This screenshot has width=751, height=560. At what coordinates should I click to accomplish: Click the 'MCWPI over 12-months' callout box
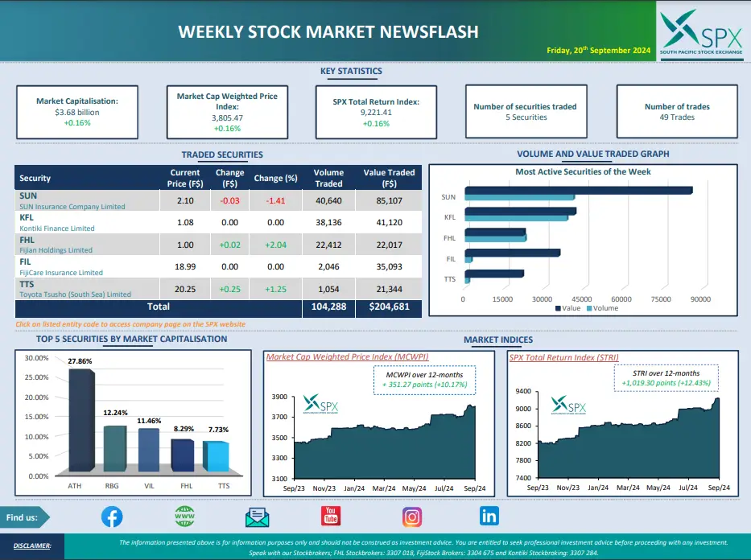click(x=424, y=380)
